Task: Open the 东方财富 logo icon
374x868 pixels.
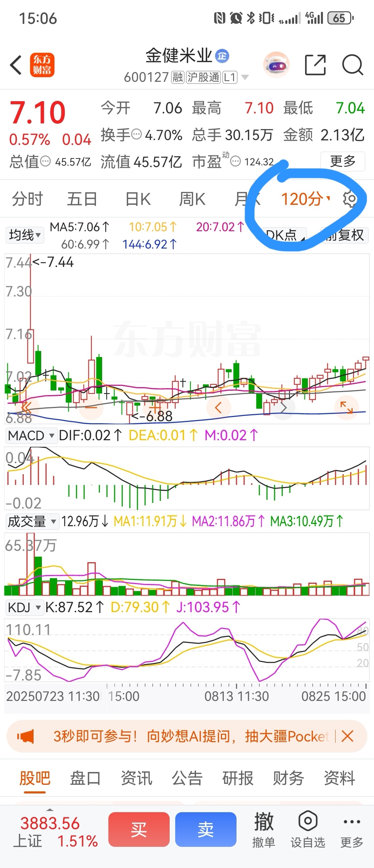Action: pos(42,65)
